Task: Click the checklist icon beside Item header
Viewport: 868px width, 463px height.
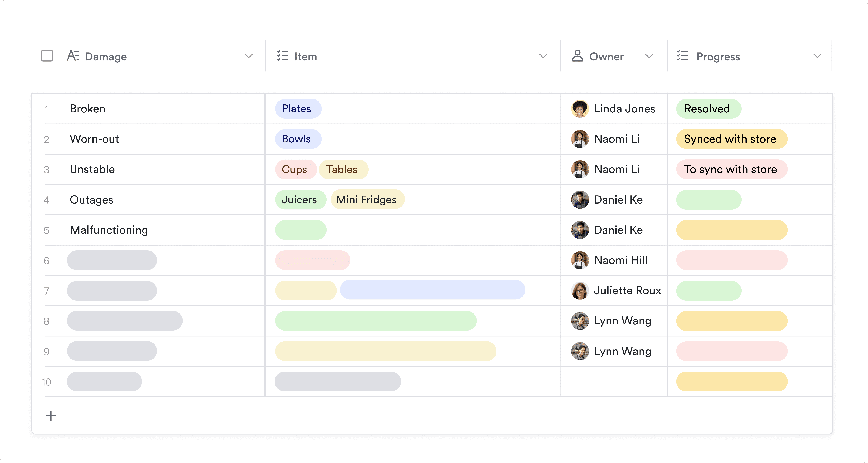Action: tap(282, 56)
